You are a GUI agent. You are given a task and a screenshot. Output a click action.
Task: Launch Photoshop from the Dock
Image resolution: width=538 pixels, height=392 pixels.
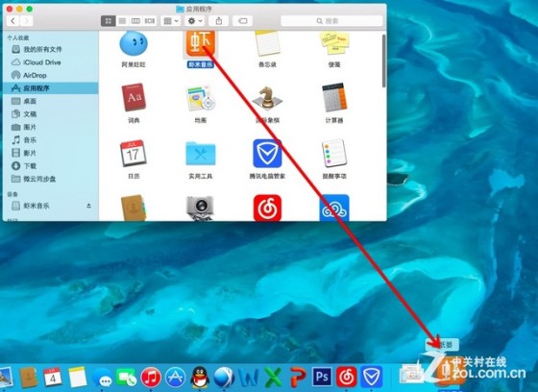pos(322,377)
